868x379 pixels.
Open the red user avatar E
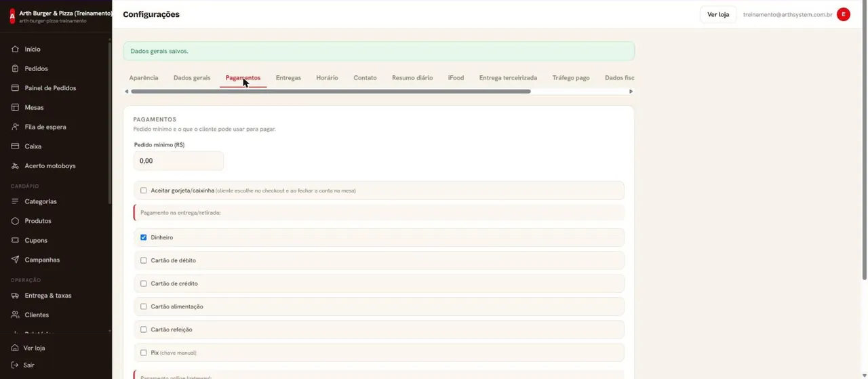[x=844, y=14]
